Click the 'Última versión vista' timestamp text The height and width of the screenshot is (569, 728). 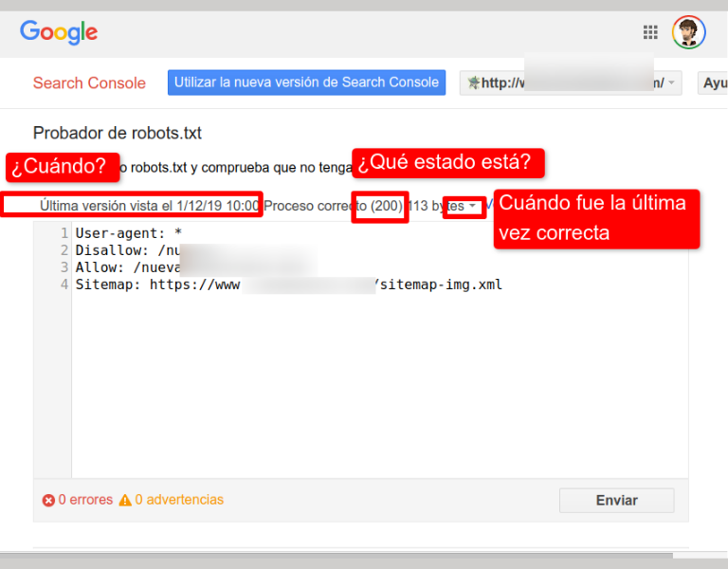(x=150, y=206)
